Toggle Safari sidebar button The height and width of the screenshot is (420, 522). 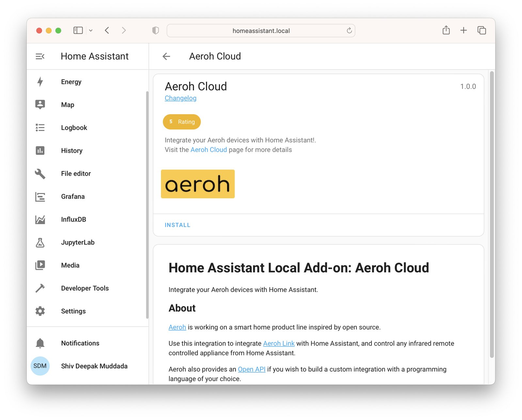78,30
